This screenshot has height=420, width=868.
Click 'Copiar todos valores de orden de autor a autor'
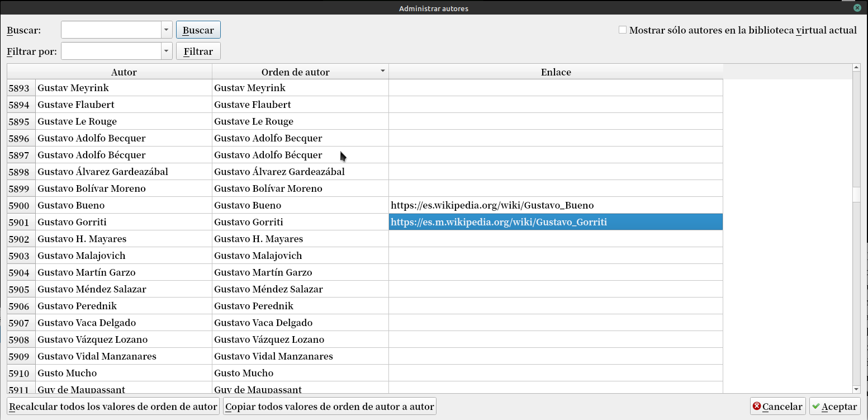pyautogui.click(x=330, y=407)
